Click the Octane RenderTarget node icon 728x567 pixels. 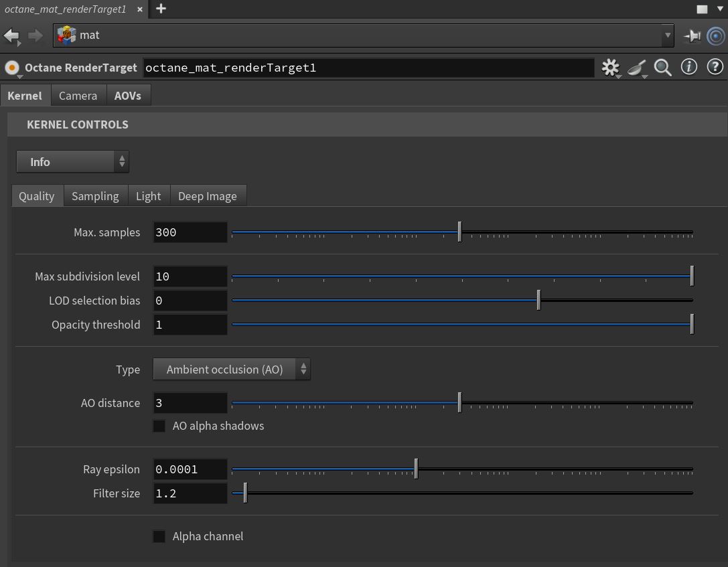click(x=12, y=68)
